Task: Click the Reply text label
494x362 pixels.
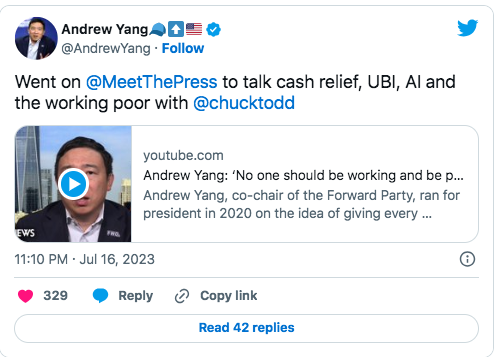Action: (x=136, y=296)
